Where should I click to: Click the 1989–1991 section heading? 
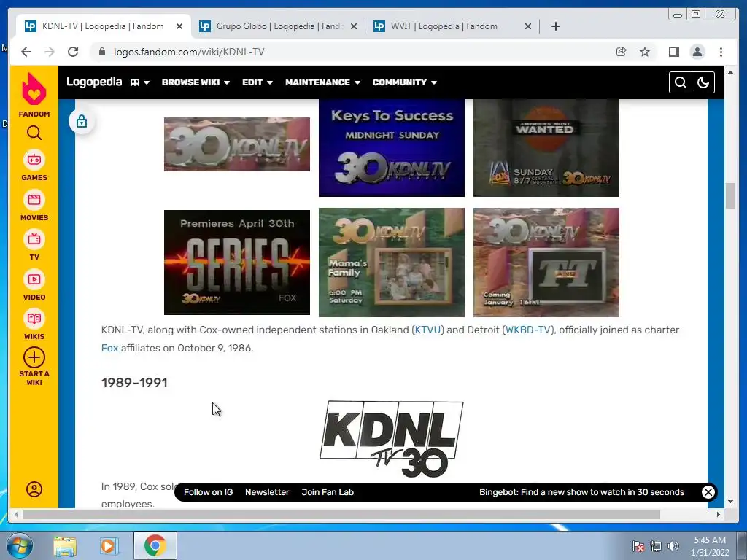tap(134, 383)
